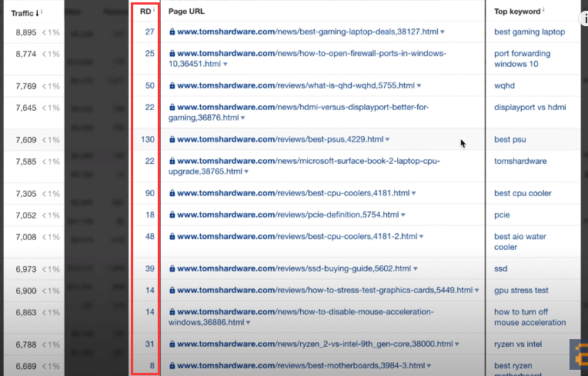
Task: Click RD value 25 for how-to-open-firewall-ports
Action: pyautogui.click(x=149, y=54)
